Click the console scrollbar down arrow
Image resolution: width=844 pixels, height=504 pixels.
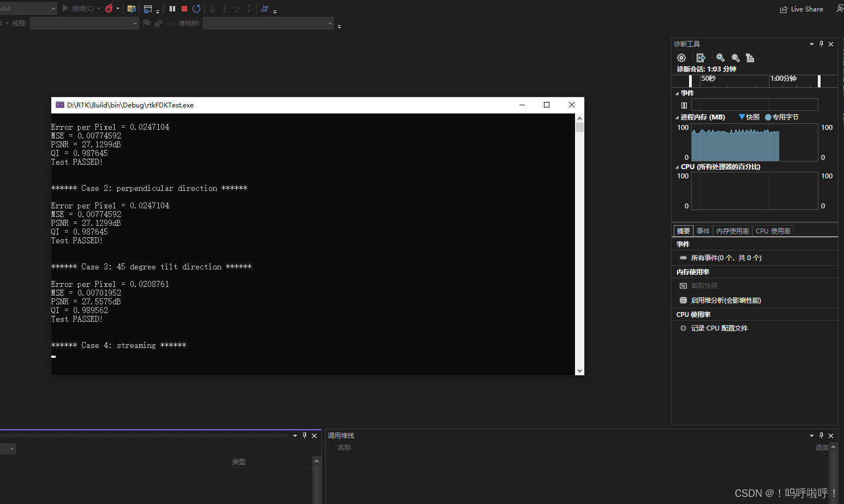coord(579,370)
